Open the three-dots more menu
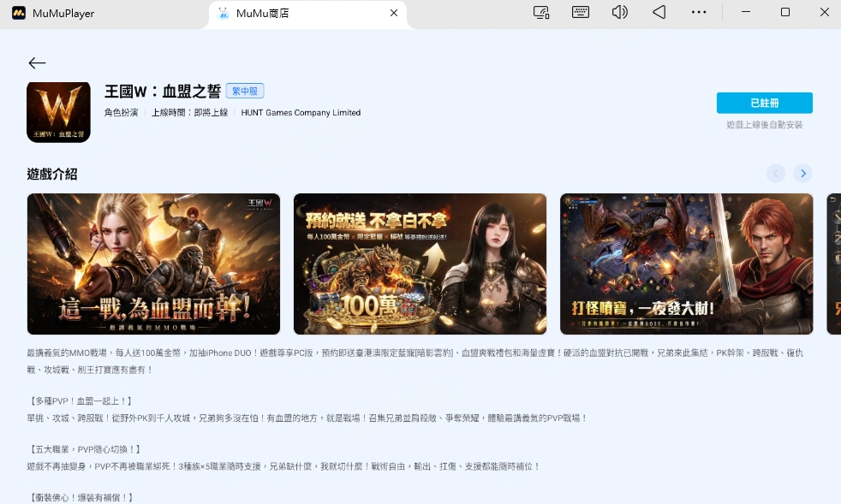The width and height of the screenshot is (841, 504). 698,12
